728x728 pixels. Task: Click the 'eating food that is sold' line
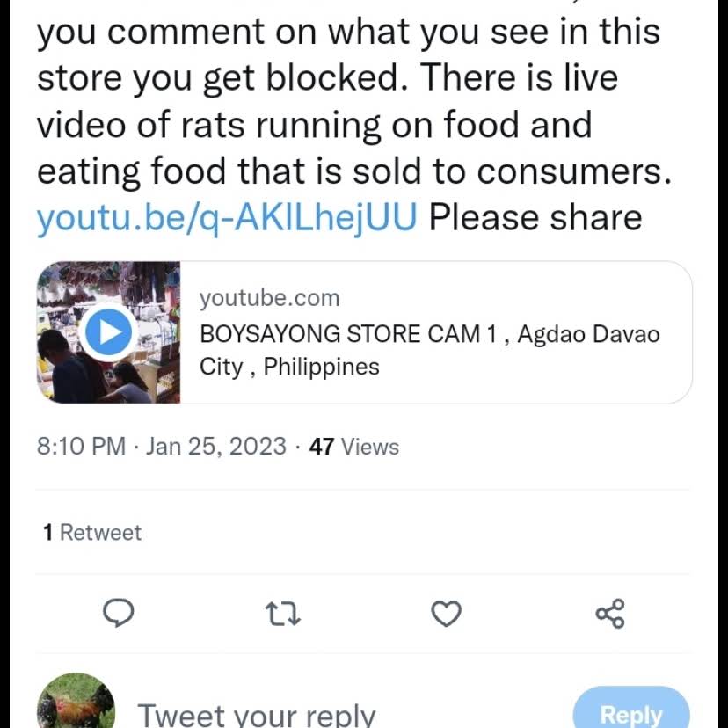(353, 171)
